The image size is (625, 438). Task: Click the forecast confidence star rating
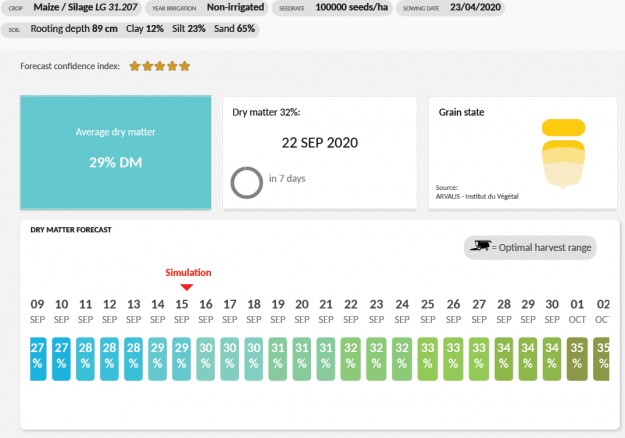click(x=157, y=66)
